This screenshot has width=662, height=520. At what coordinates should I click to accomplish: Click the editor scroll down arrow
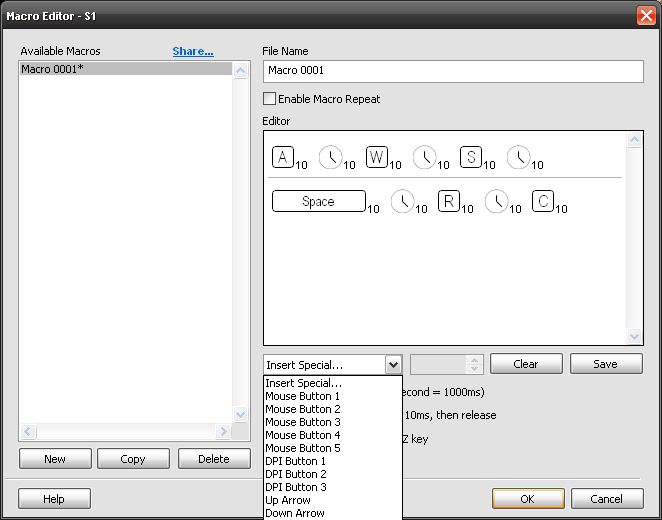click(635, 336)
